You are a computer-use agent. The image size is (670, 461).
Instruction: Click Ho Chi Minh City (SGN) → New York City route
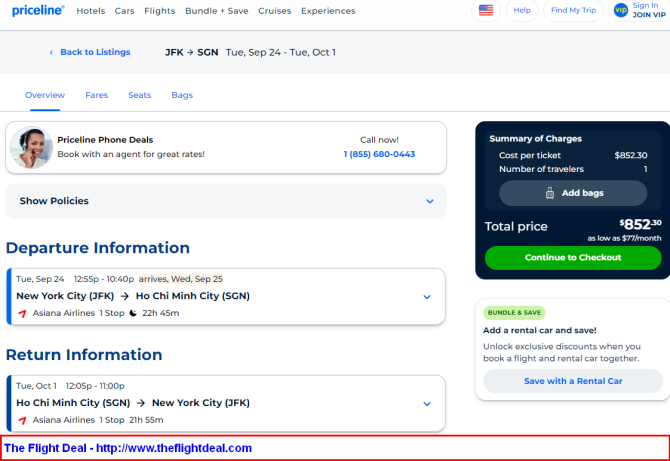(x=133, y=402)
